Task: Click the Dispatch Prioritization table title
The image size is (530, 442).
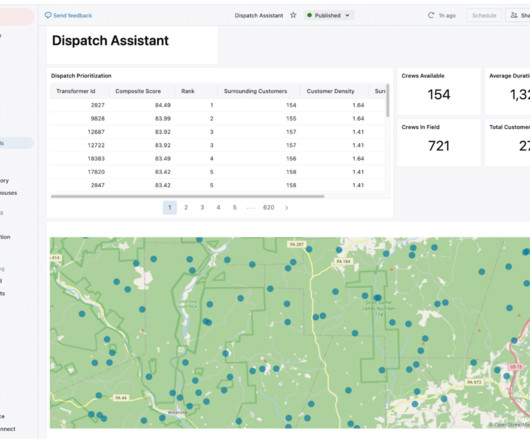Action: pos(81,76)
